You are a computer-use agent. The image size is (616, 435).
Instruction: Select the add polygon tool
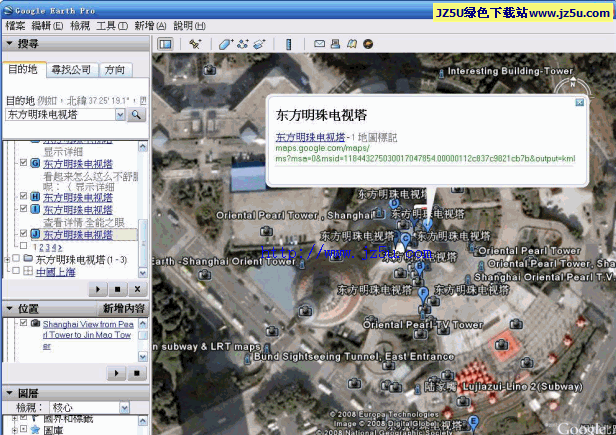226,44
